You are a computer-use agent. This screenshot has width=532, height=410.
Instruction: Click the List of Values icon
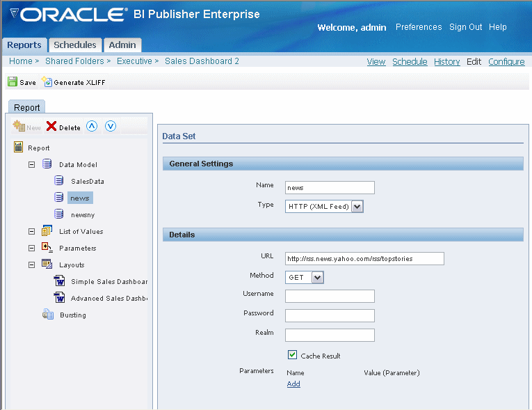coord(47,230)
